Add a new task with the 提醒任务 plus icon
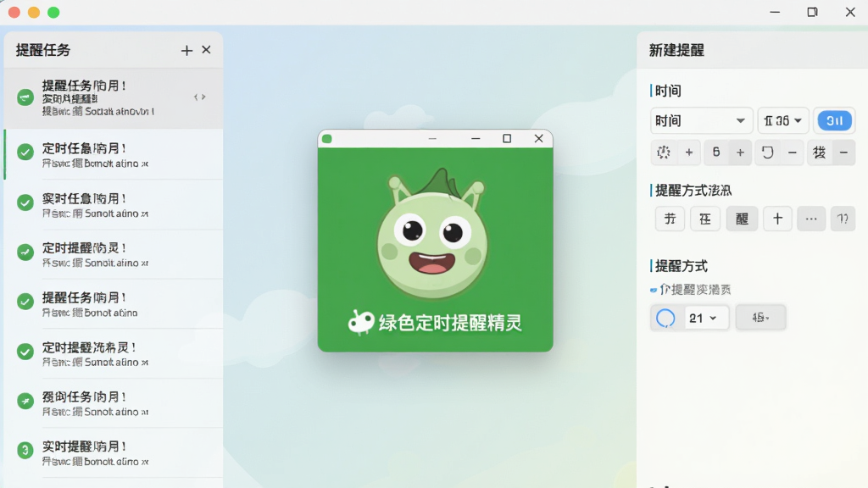This screenshot has width=868, height=488. click(x=186, y=50)
